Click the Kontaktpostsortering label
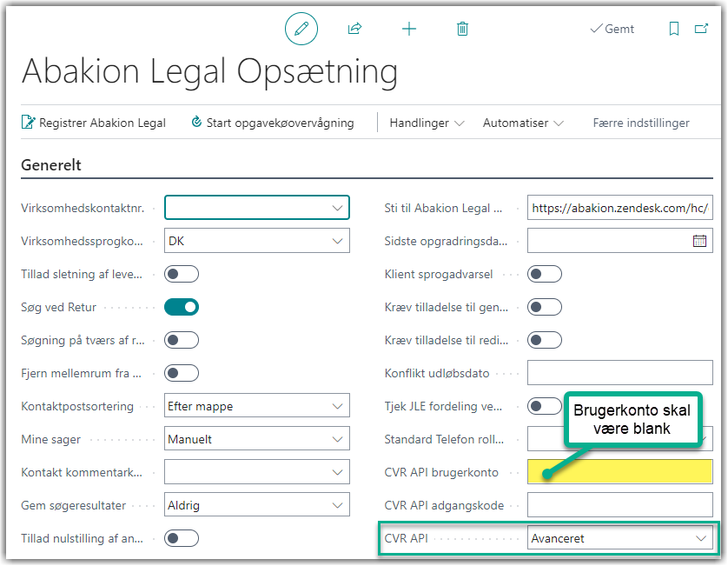The image size is (728, 566). [x=77, y=407]
